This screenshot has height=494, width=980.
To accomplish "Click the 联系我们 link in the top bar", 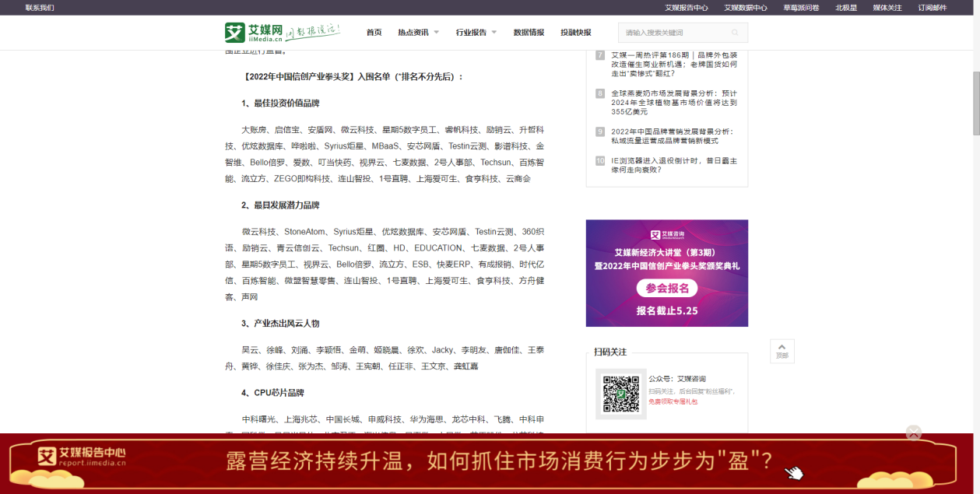I will pos(40,8).
